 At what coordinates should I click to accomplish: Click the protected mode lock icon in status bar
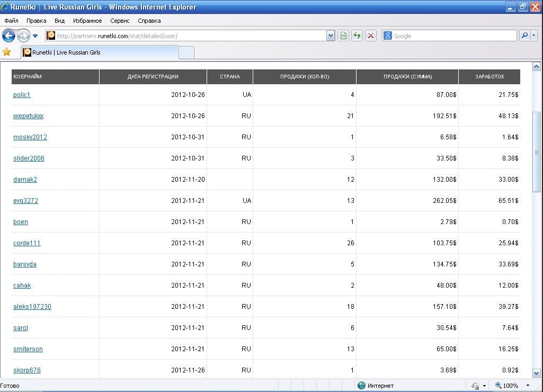[x=475, y=386]
